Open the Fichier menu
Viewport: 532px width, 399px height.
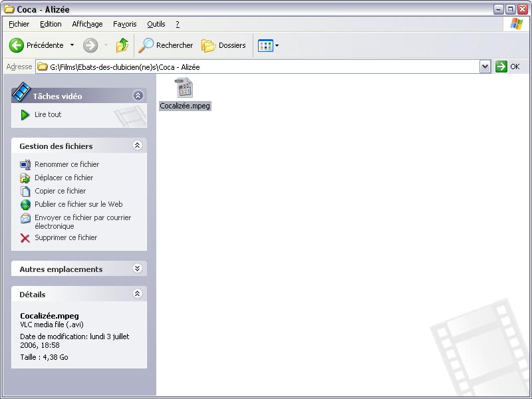click(x=19, y=24)
